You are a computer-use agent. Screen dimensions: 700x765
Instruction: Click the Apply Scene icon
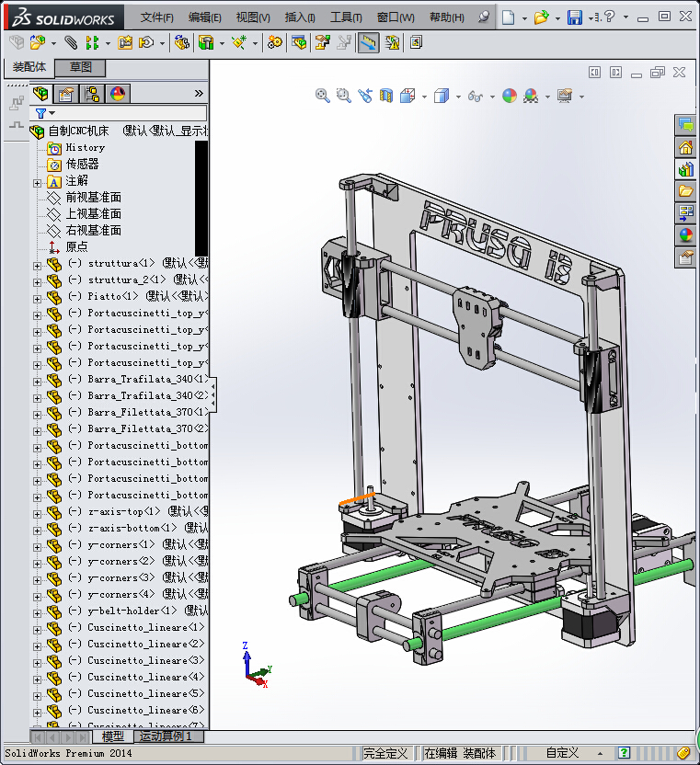pos(531,96)
